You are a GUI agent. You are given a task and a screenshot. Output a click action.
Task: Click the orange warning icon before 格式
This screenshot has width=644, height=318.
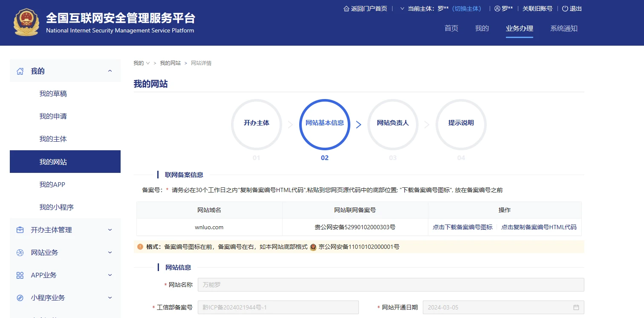point(140,247)
